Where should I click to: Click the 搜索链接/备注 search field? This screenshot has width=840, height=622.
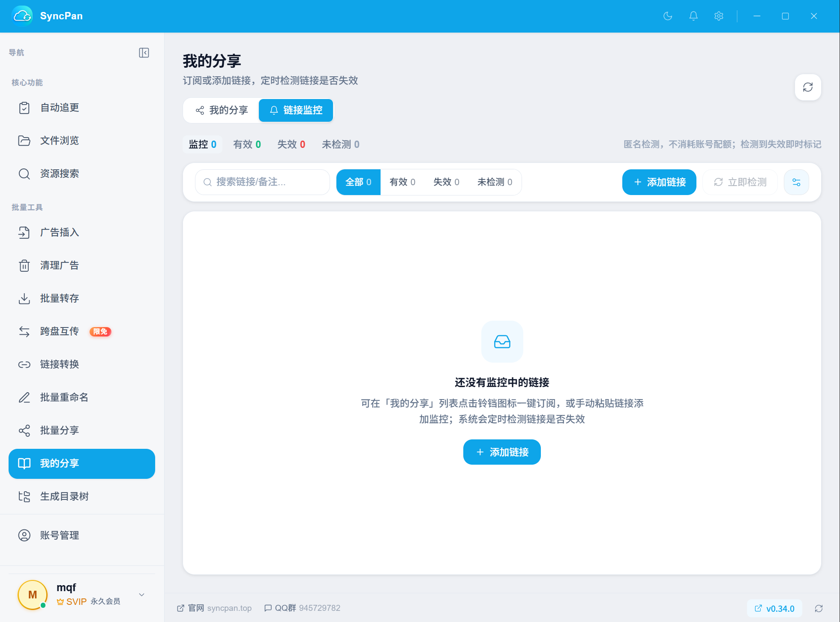pos(262,182)
